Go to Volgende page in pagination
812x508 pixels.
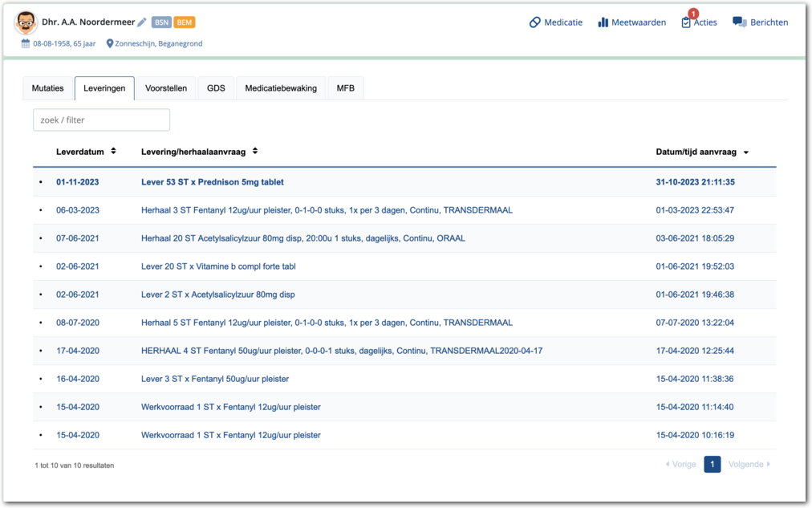click(749, 464)
